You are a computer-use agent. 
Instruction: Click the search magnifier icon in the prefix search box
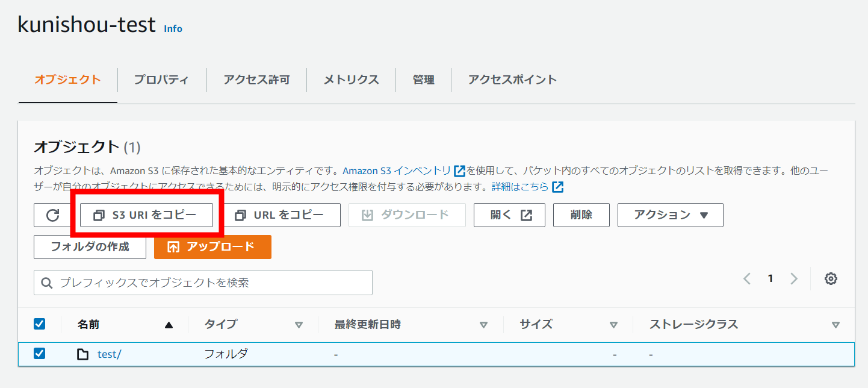(47, 282)
